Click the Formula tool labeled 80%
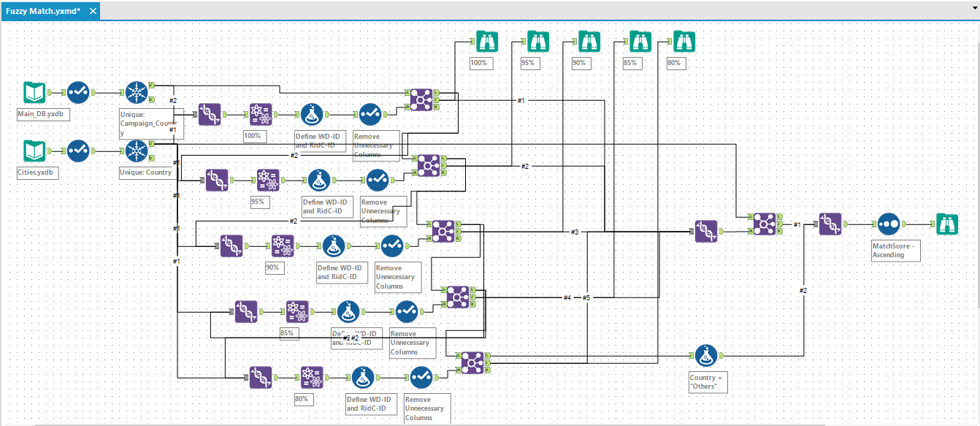The width and height of the screenshot is (980, 426). click(x=311, y=377)
